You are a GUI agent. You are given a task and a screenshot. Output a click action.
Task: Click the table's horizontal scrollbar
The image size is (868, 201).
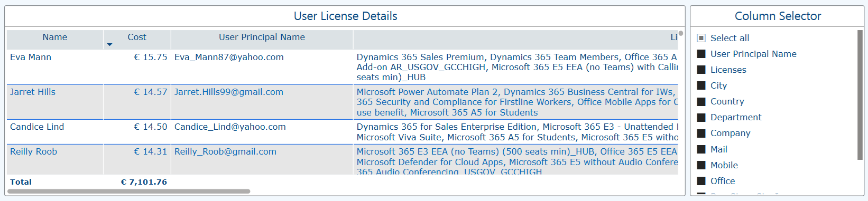pos(129,192)
